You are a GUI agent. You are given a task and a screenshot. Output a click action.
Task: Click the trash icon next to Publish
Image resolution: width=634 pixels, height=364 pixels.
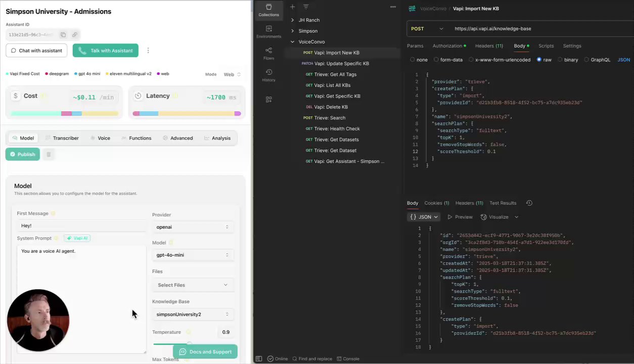click(49, 154)
